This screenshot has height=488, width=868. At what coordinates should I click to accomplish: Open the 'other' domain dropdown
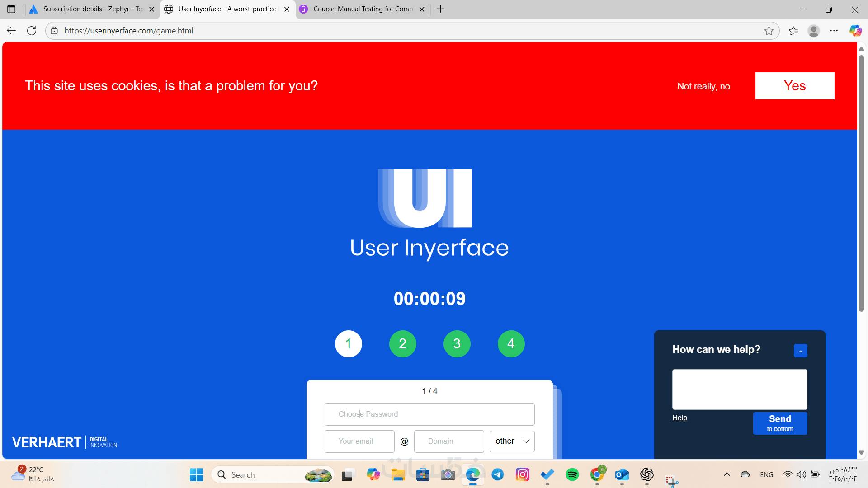coord(512,441)
